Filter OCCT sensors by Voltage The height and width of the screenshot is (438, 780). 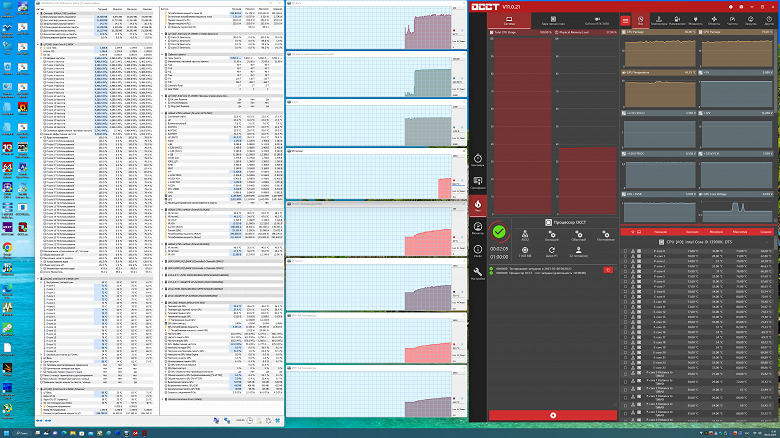pos(677,20)
